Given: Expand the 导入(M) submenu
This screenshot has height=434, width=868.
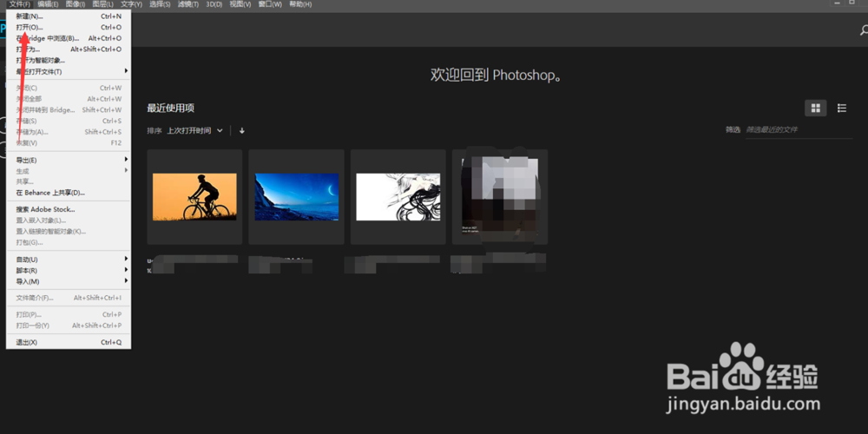Looking at the screenshot, I should [x=69, y=281].
